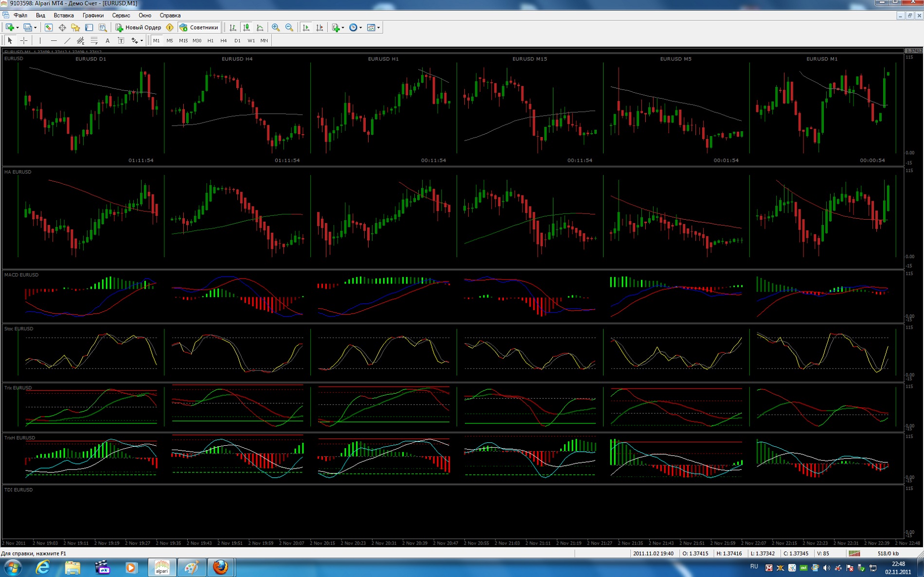
Task: Open the Templates icon
Action: [371, 27]
